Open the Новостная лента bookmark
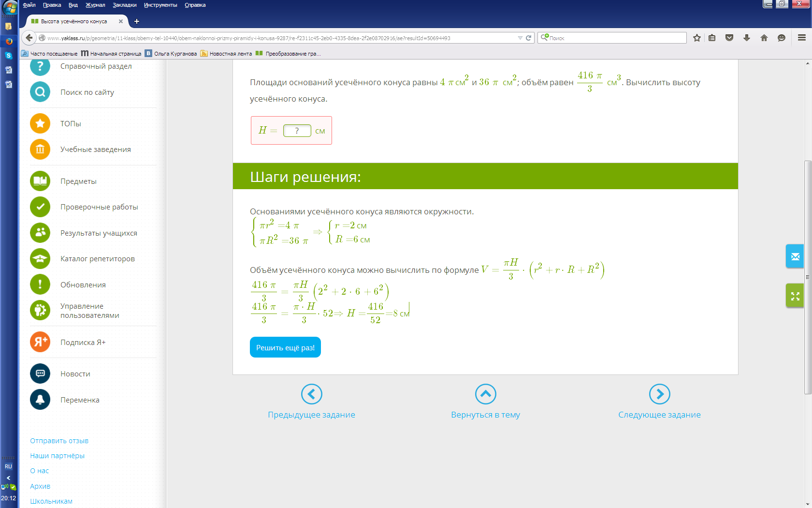Screen dimensions: 812x508 point(226,53)
